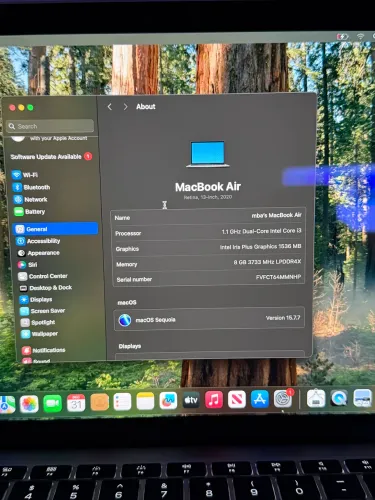Open System Settings from the Dock

coord(283,398)
